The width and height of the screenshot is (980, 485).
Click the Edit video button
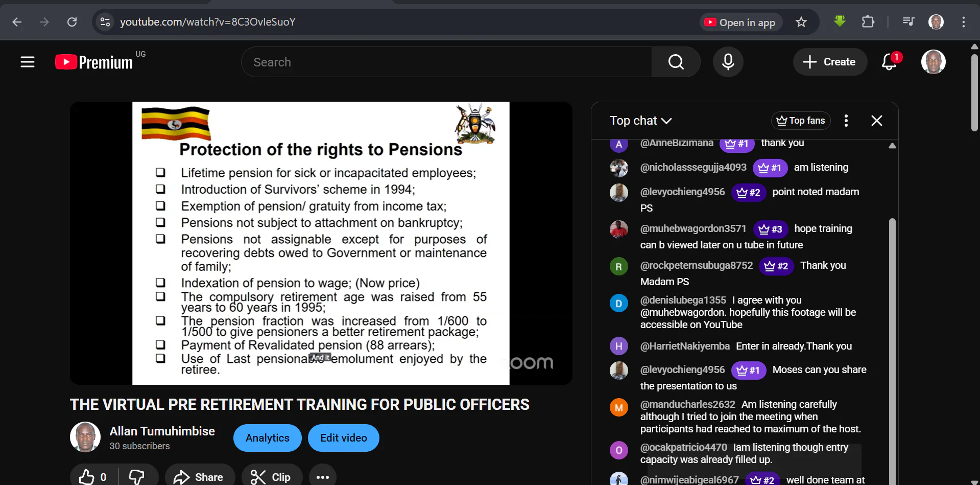(x=343, y=438)
